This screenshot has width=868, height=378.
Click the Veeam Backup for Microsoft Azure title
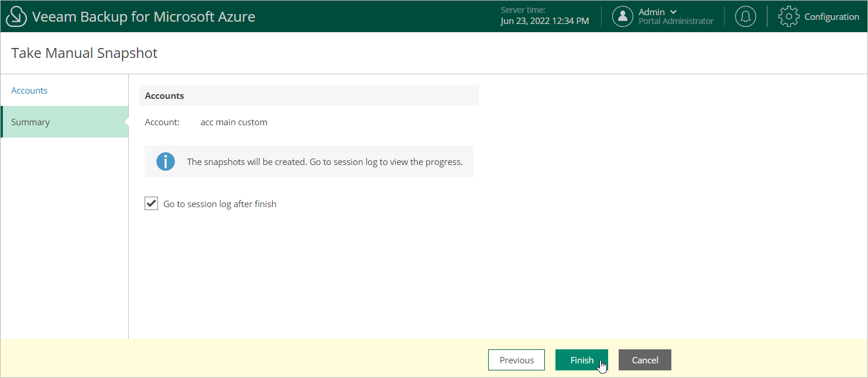click(144, 16)
